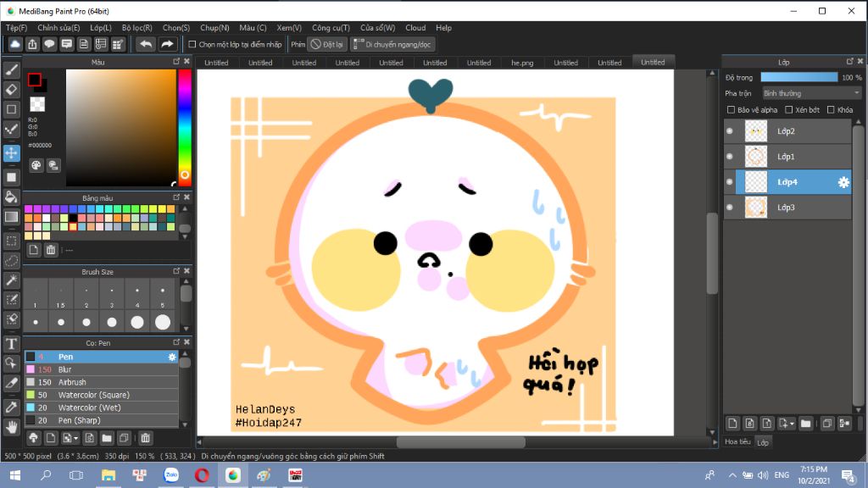
Task: Select the Eraser tool
Action: [12, 90]
